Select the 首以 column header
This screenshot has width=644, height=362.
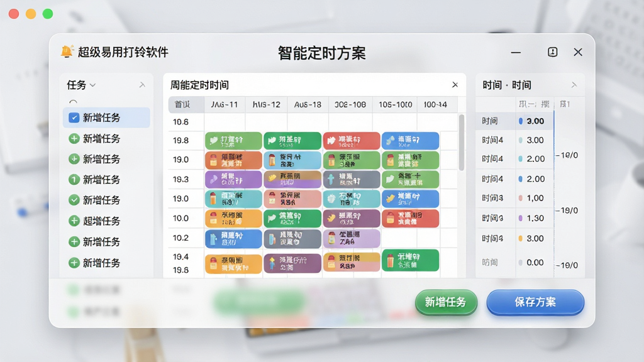[x=186, y=105]
